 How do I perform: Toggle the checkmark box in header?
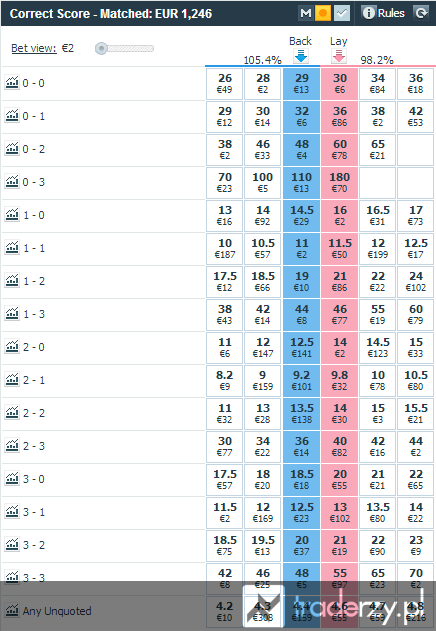click(342, 13)
